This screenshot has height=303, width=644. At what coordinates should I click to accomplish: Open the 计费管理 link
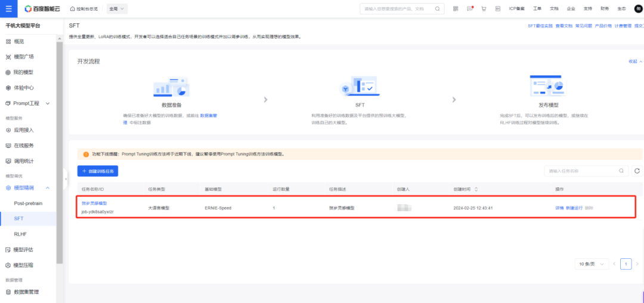click(x=623, y=26)
